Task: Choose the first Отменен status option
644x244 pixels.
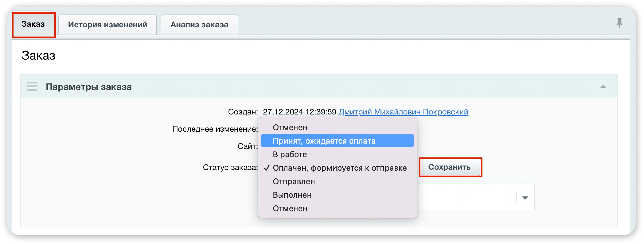Action: pyautogui.click(x=337, y=127)
